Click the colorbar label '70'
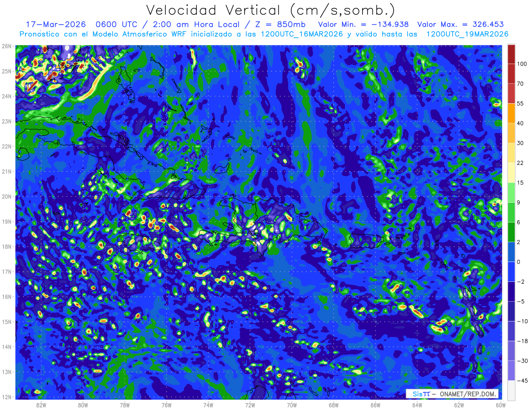 [520, 84]
